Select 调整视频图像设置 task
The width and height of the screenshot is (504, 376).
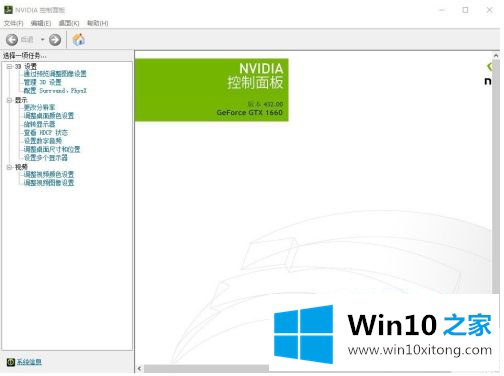pyautogui.click(x=49, y=182)
